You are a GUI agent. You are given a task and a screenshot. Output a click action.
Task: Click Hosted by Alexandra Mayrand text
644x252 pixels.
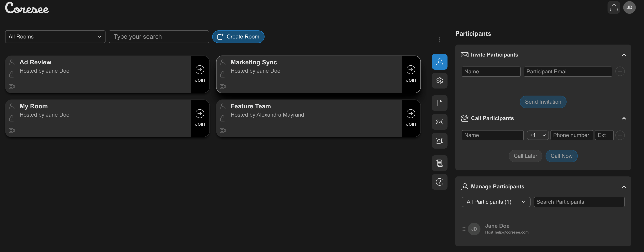267,115
